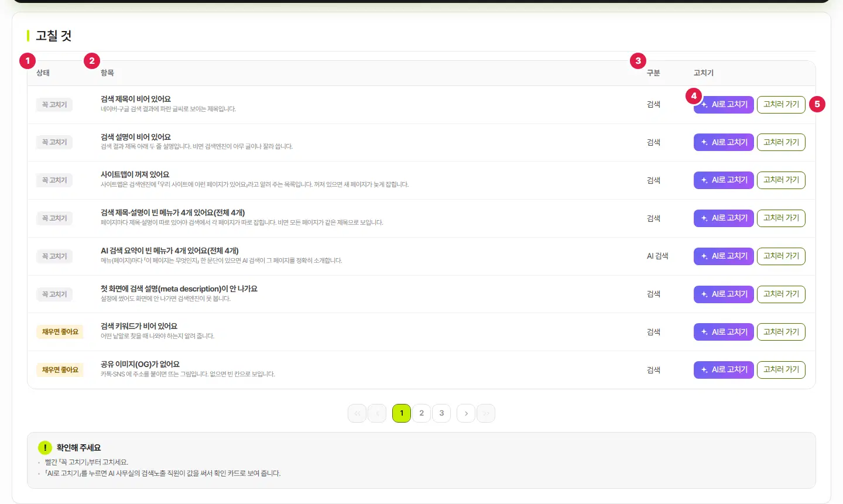Viewport: 843px width, 504px height.
Task: Click the 고칠 것 section heading
Action: [x=54, y=36]
